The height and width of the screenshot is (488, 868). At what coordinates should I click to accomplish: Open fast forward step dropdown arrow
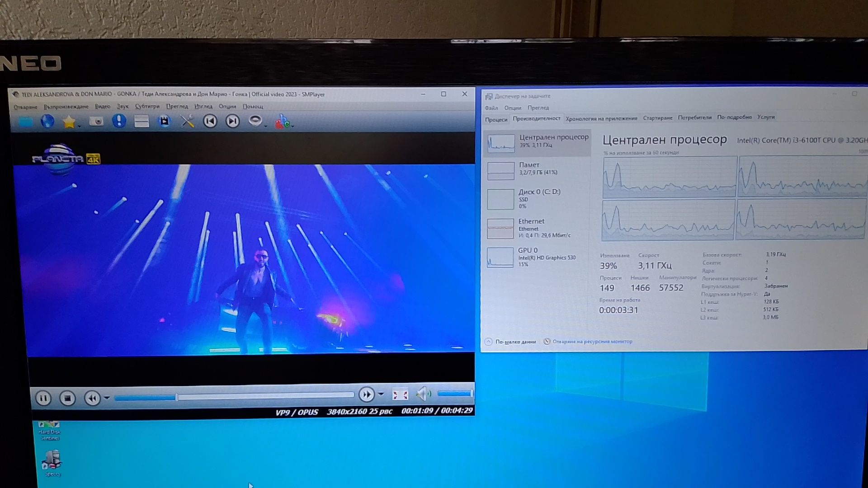[x=381, y=394]
